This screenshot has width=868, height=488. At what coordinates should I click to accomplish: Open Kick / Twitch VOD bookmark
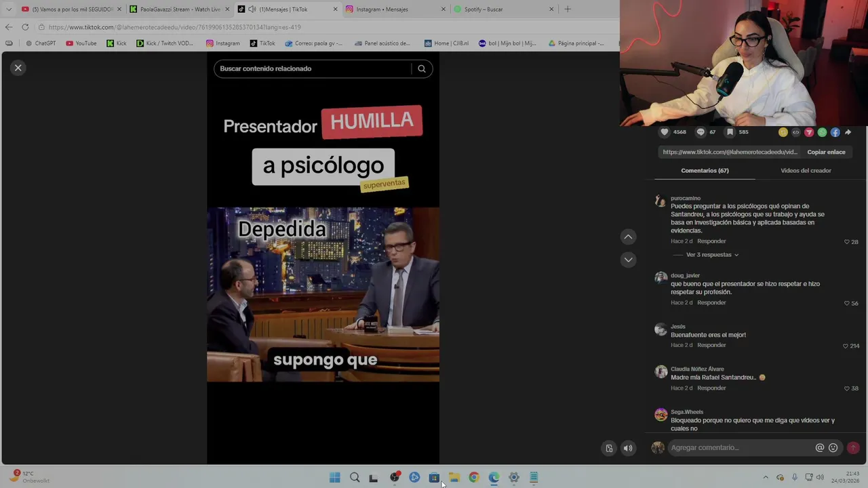pyautogui.click(x=165, y=43)
